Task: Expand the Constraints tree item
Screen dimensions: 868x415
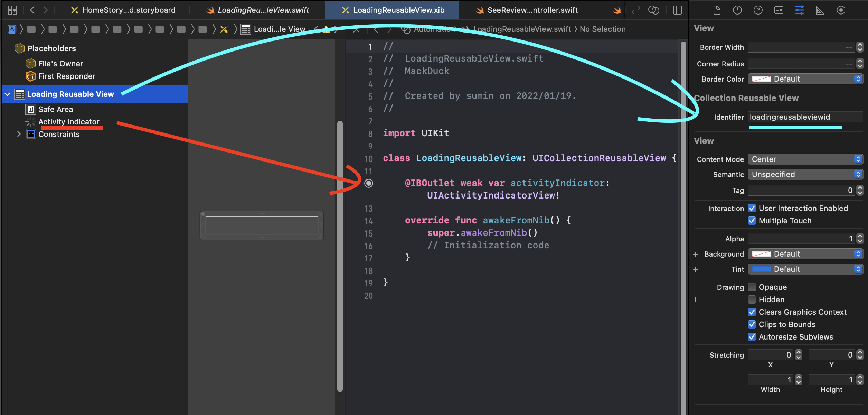Action: [x=19, y=134]
